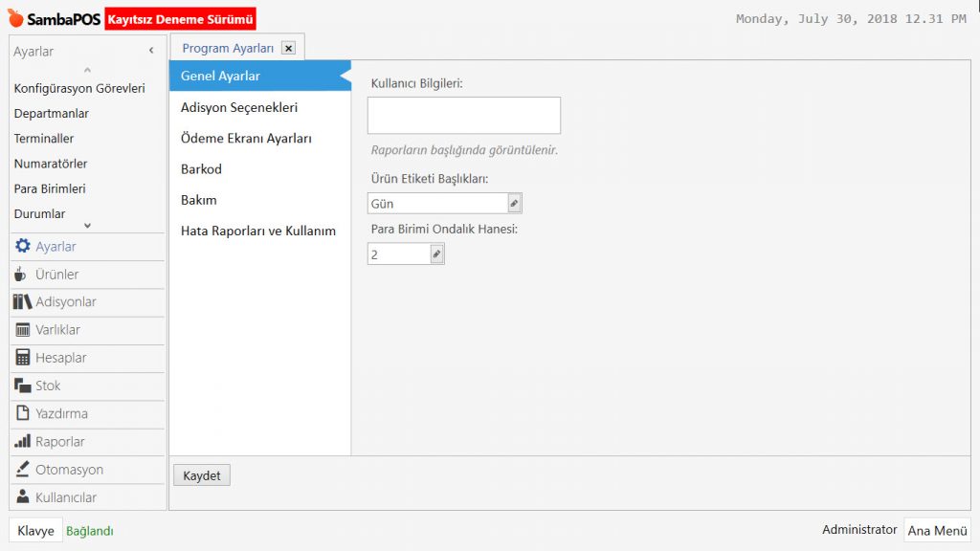The image size is (980, 551).
Task: Select the Adisyonlar books icon
Action: pyautogui.click(x=23, y=302)
